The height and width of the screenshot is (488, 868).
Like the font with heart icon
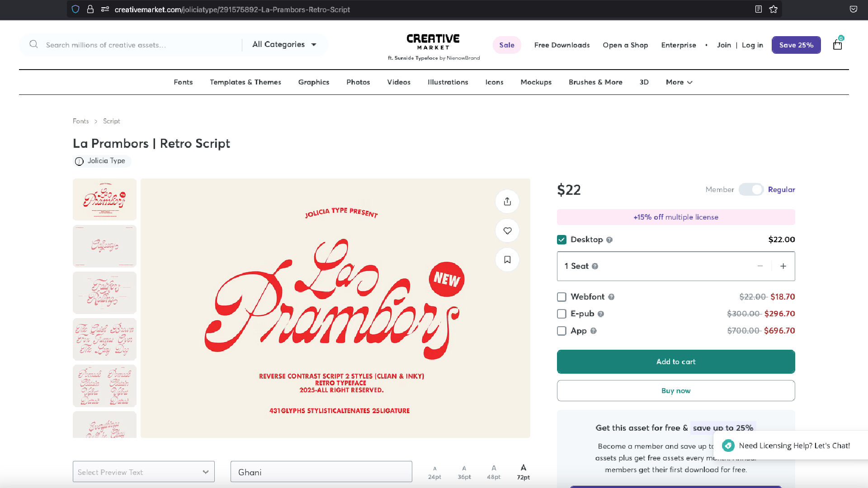pos(507,230)
